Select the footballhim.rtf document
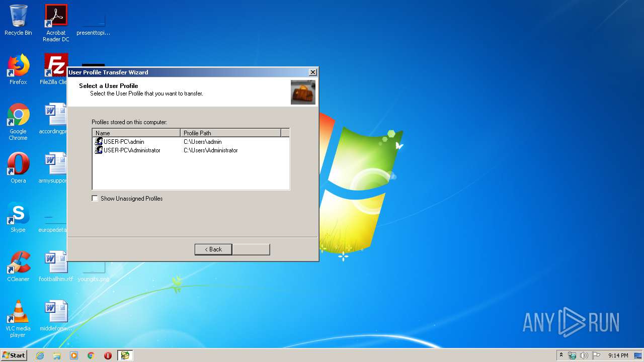 (x=56, y=266)
